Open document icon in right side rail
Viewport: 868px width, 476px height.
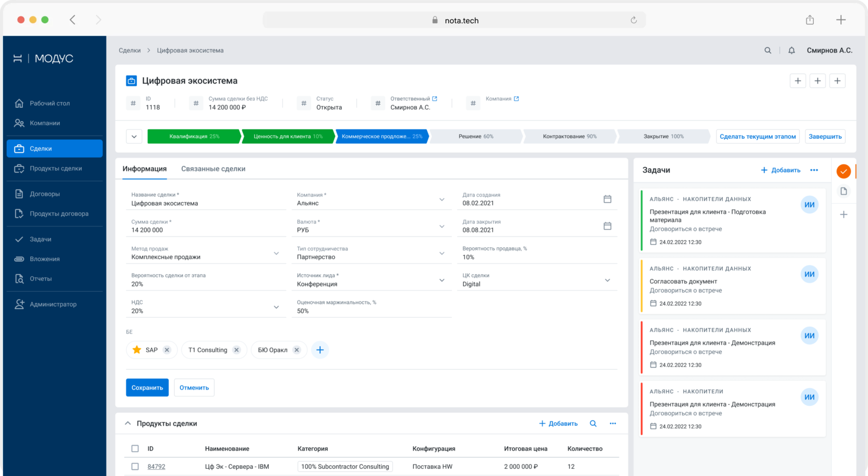[844, 192]
